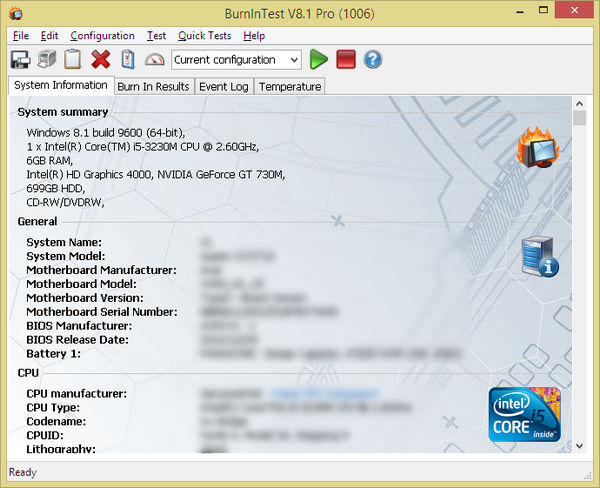
Task: Click the scrollbar down arrow
Action: tap(579, 446)
